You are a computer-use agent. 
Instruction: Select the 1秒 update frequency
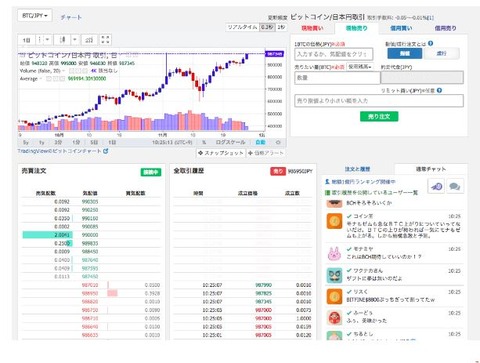(281, 27)
